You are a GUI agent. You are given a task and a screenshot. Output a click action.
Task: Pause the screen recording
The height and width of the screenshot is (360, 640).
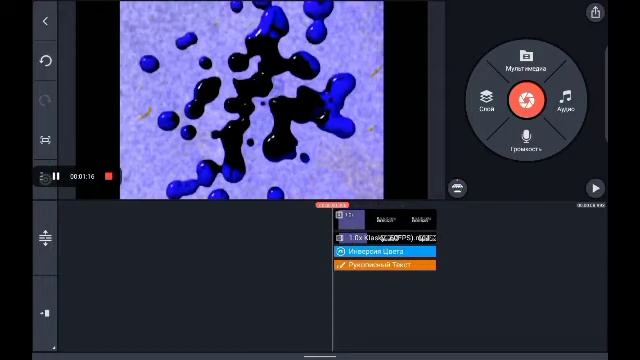[x=56, y=176]
